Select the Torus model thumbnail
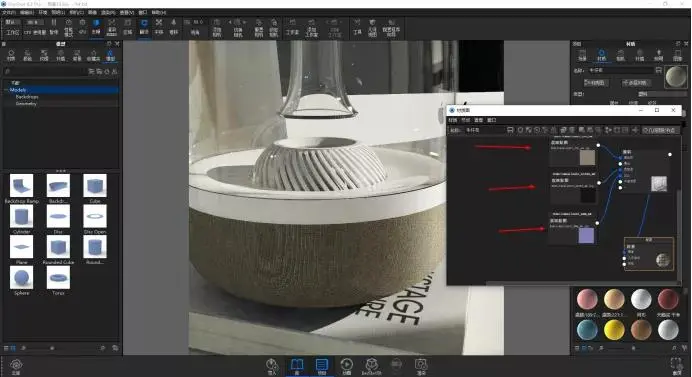692x377 pixels. pyautogui.click(x=58, y=278)
